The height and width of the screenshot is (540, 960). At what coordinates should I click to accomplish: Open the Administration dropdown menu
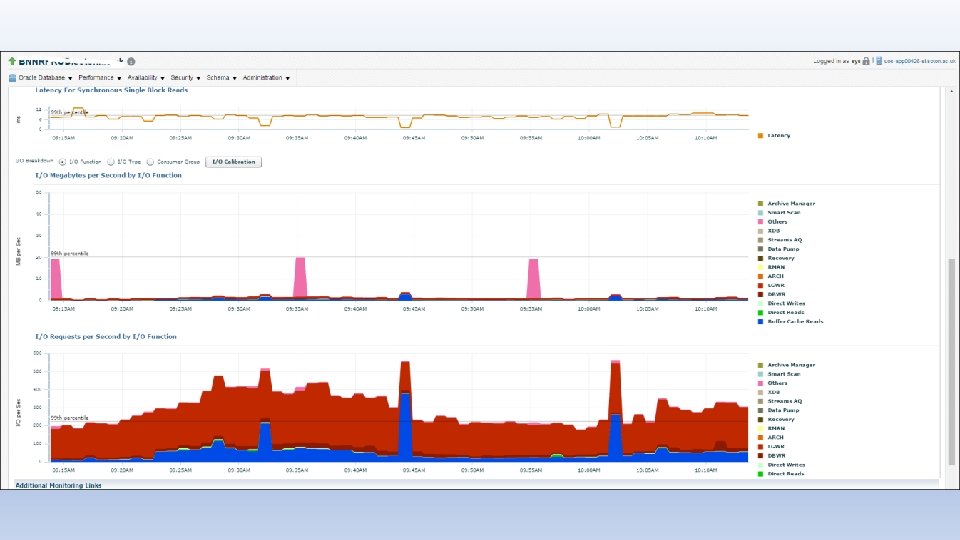(266, 78)
